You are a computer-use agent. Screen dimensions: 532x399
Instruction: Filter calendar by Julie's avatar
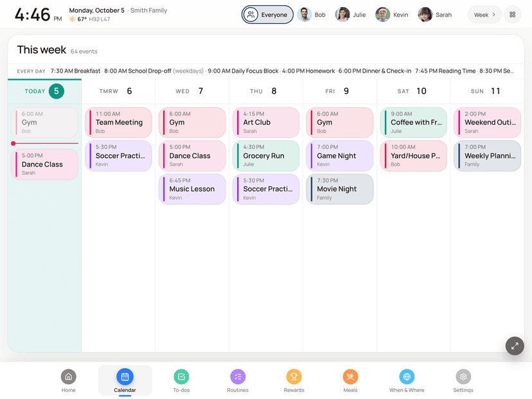click(342, 15)
